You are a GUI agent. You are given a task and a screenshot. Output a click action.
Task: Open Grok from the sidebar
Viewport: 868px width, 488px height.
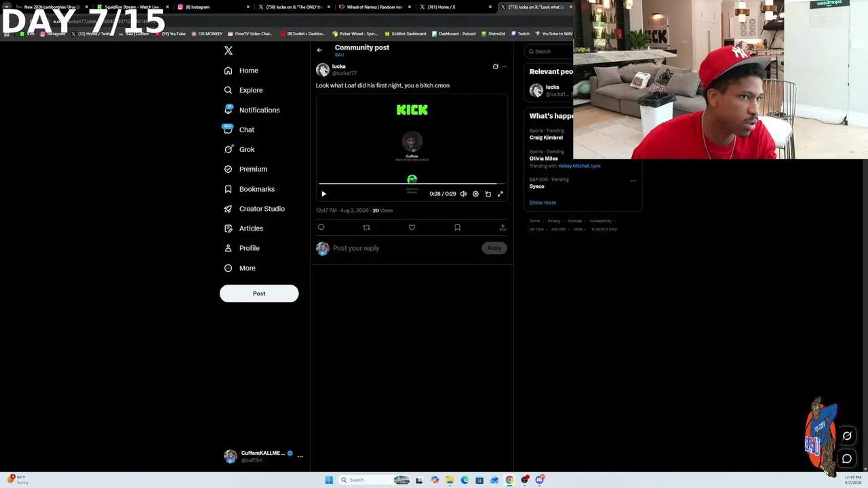pyautogui.click(x=239, y=149)
